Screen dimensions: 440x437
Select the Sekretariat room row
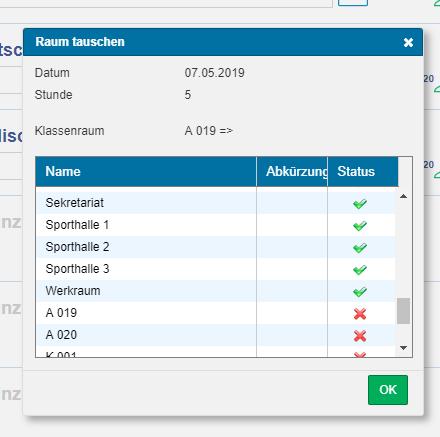coord(215,203)
